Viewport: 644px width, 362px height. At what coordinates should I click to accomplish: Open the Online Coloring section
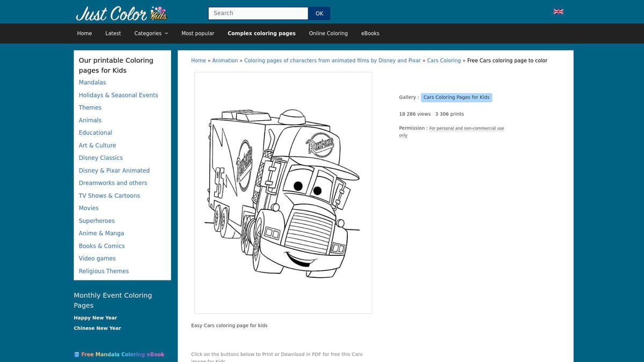click(328, 33)
